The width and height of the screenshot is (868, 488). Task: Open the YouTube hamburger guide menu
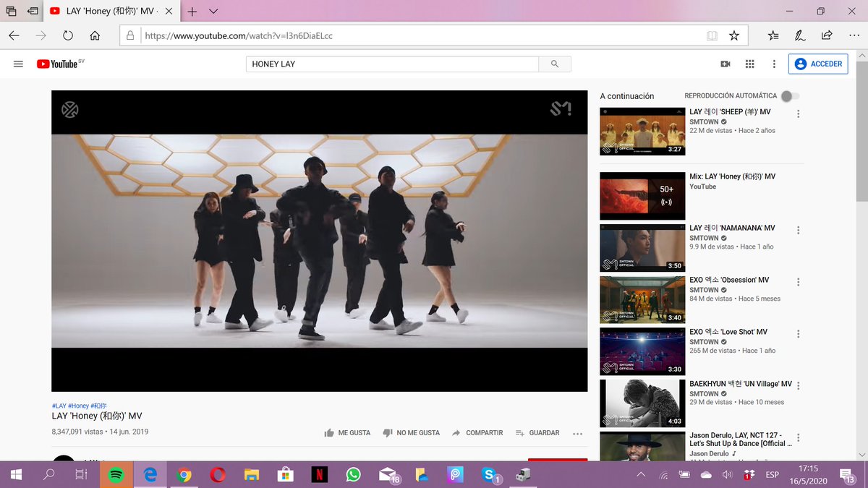click(x=19, y=64)
